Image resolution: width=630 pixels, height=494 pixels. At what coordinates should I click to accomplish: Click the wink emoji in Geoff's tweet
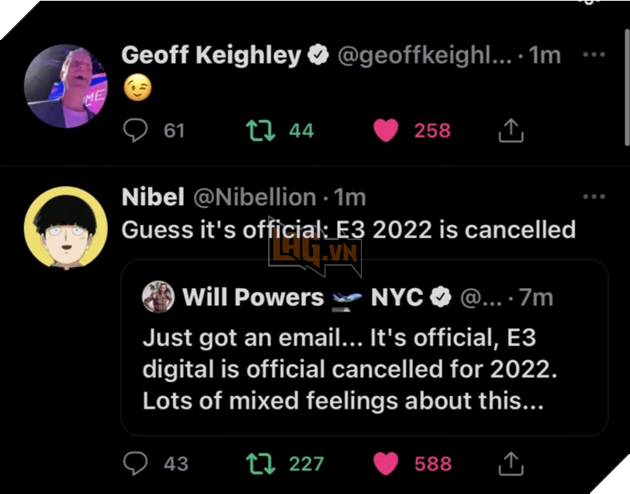pyautogui.click(x=137, y=90)
